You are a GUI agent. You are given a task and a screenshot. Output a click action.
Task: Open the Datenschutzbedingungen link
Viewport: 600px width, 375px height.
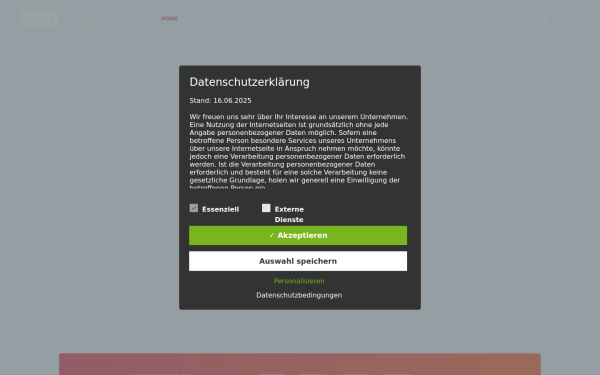299,295
